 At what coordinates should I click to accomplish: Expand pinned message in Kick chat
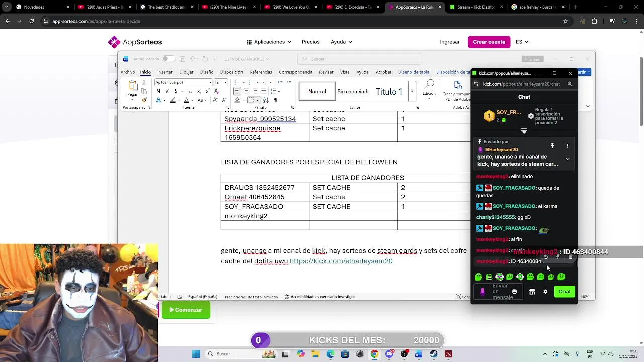[567, 159]
